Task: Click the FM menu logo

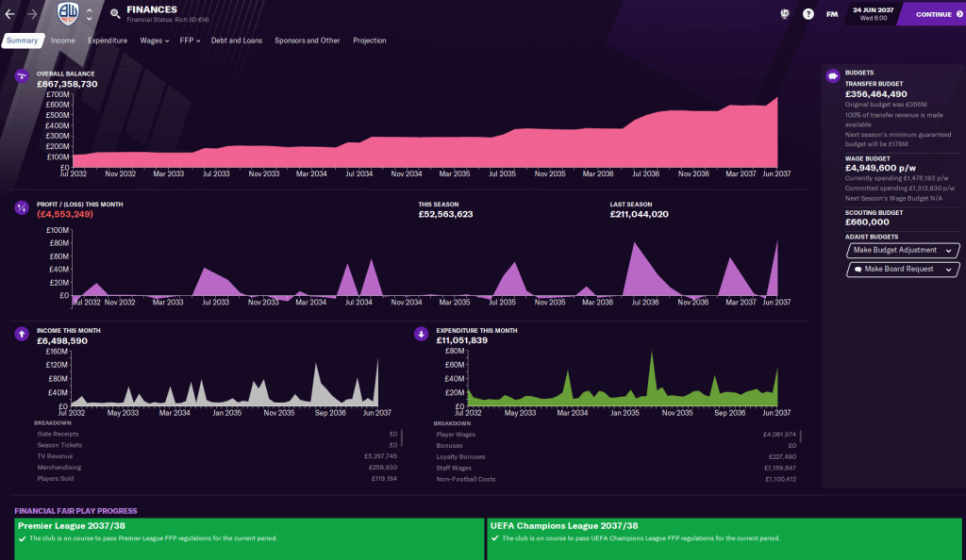Action: point(832,14)
